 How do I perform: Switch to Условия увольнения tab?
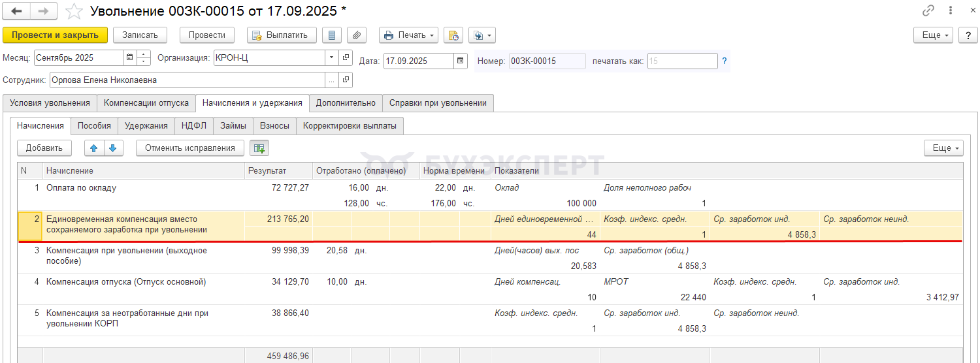50,103
